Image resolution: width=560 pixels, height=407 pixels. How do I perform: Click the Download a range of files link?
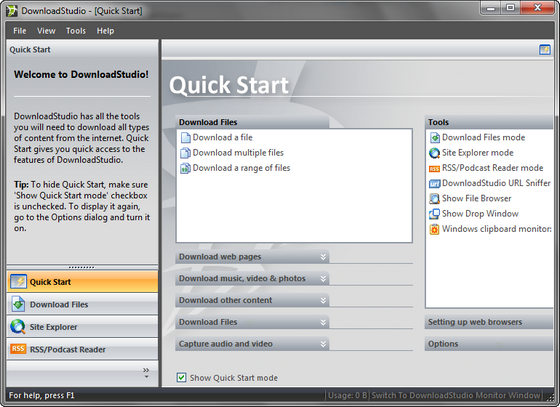pos(241,168)
